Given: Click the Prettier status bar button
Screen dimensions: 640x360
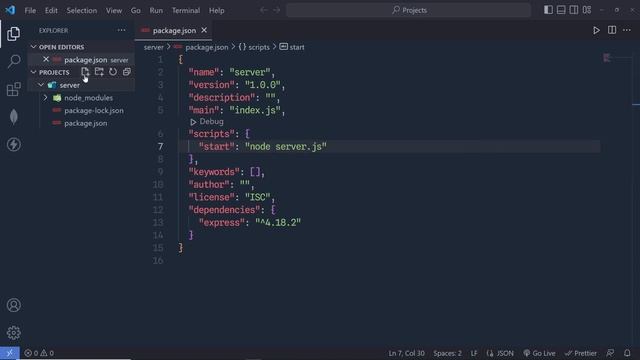Looking at the screenshot, I should (580, 353).
